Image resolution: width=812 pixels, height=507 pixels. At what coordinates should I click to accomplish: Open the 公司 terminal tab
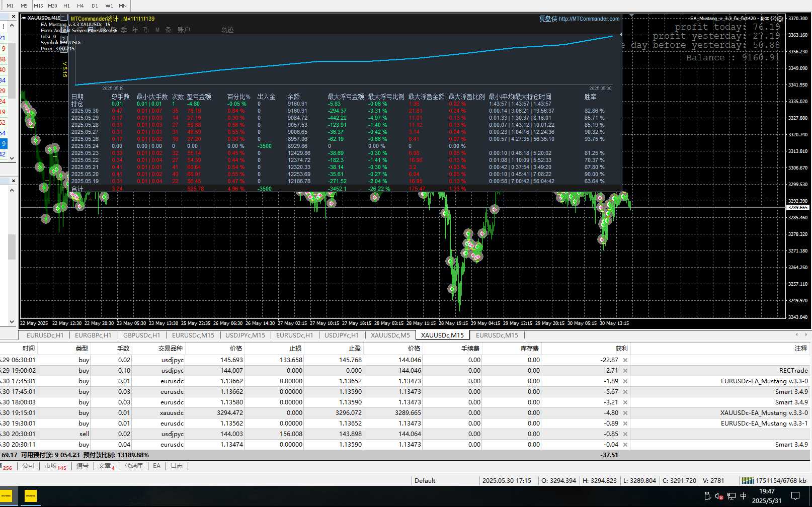tap(28, 466)
